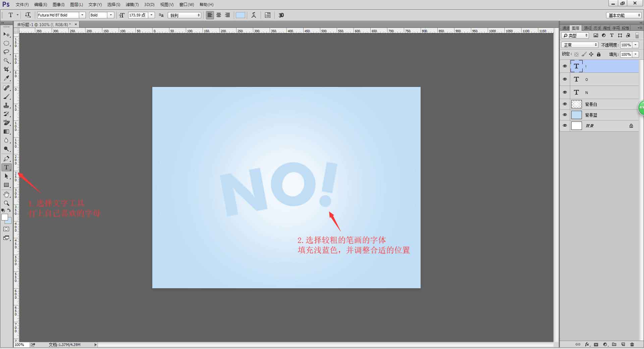Right-align the text
The height and width of the screenshot is (349, 644).
click(x=227, y=15)
